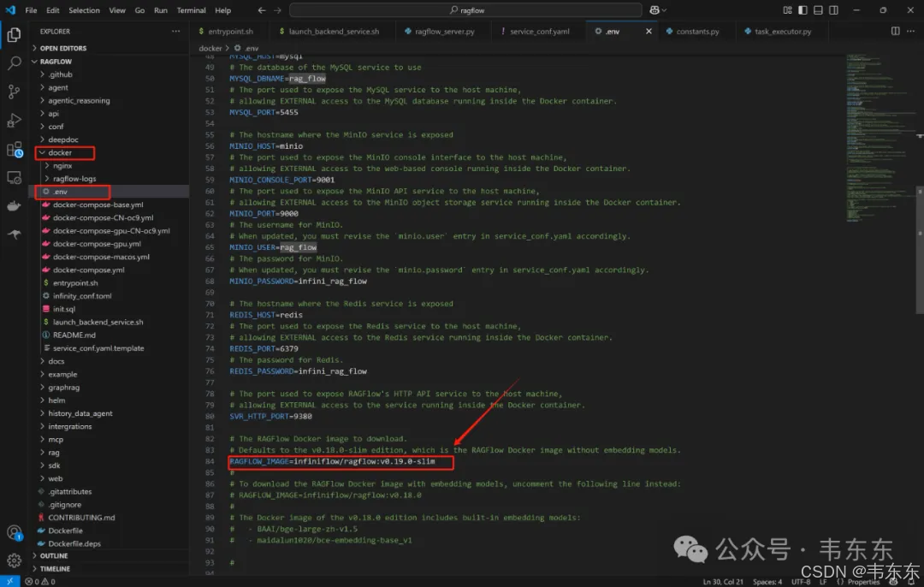Image resolution: width=924 pixels, height=587 pixels.
Task: Switch to entrypoint.sh tab
Action: point(230,32)
